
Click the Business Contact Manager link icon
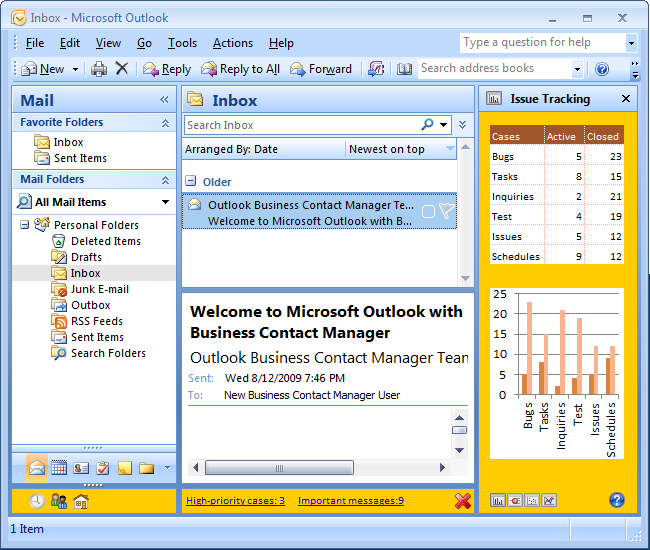tap(376, 69)
